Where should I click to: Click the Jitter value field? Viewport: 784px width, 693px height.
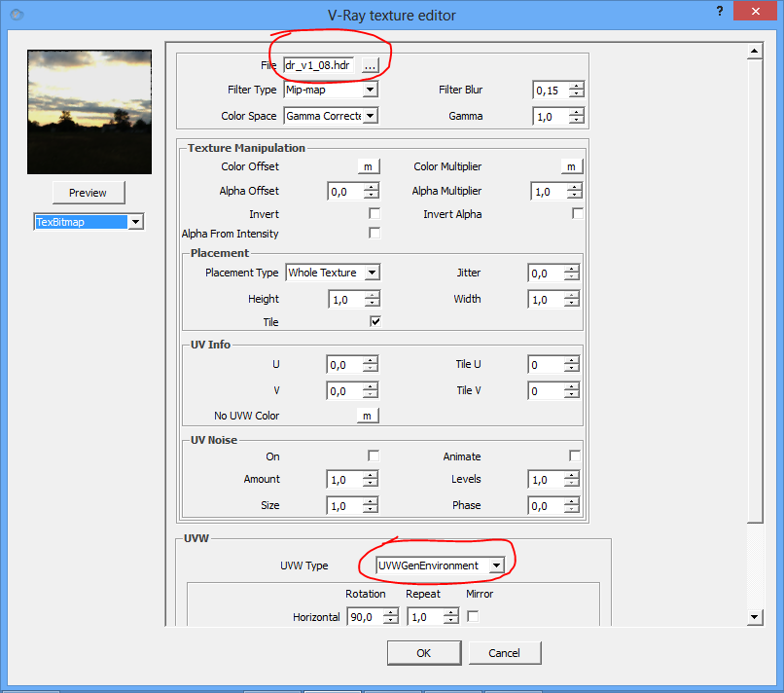[546, 274]
